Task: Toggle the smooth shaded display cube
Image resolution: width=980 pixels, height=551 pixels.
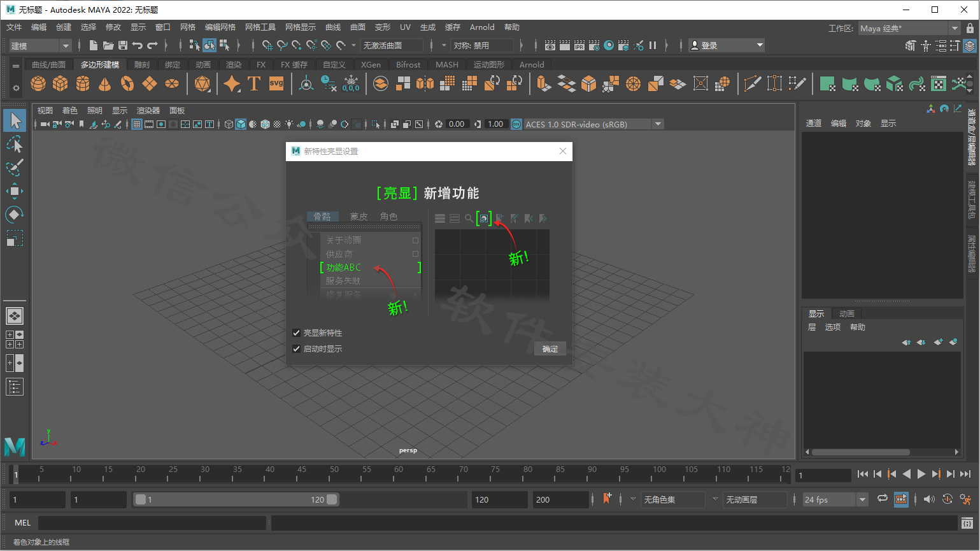Action: point(241,124)
